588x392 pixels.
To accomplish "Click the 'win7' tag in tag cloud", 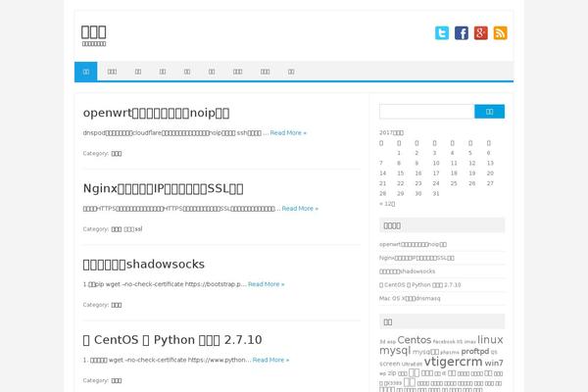I will [x=494, y=364].
